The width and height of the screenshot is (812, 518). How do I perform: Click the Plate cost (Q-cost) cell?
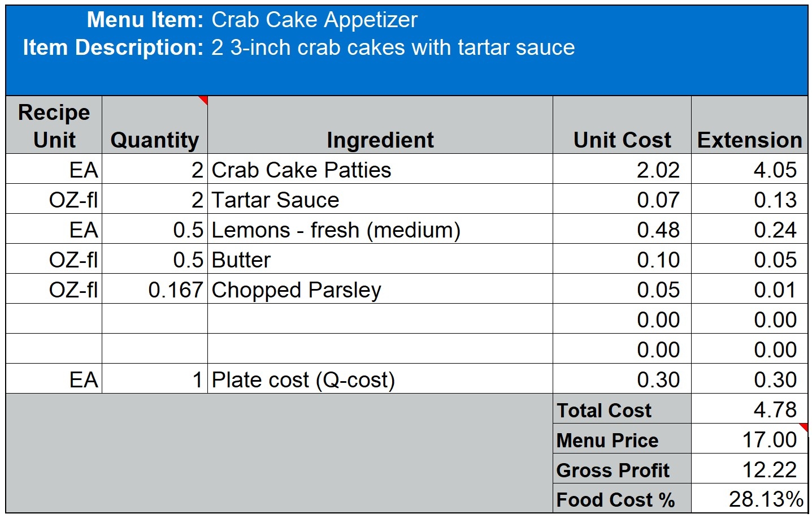303,380
